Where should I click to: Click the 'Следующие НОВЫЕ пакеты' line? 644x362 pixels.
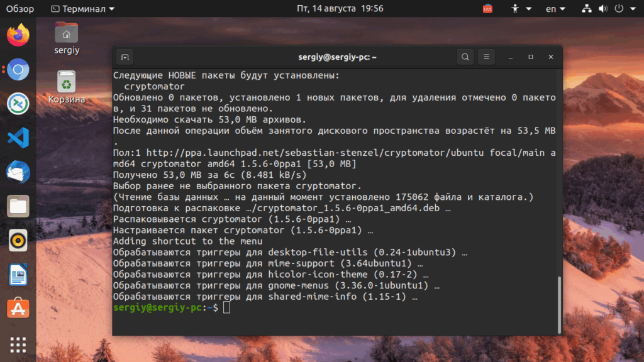(226, 75)
